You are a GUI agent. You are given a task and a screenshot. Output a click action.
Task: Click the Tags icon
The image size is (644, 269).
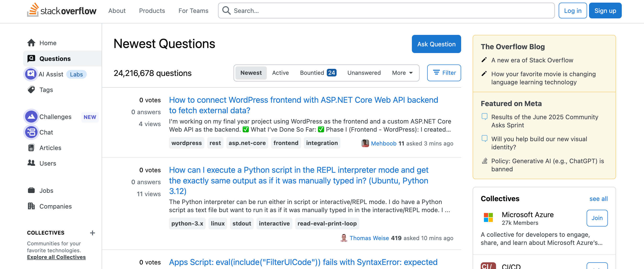[x=31, y=89]
